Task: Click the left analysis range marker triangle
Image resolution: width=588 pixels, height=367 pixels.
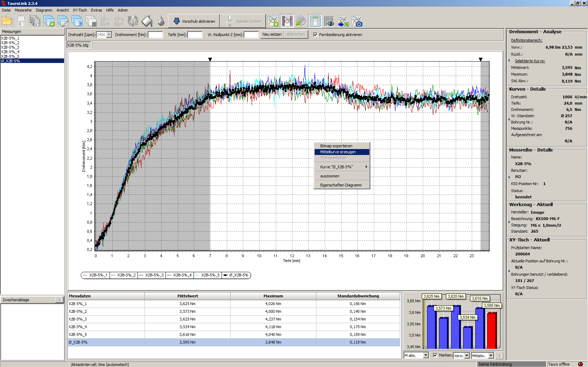Action: pos(210,59)
